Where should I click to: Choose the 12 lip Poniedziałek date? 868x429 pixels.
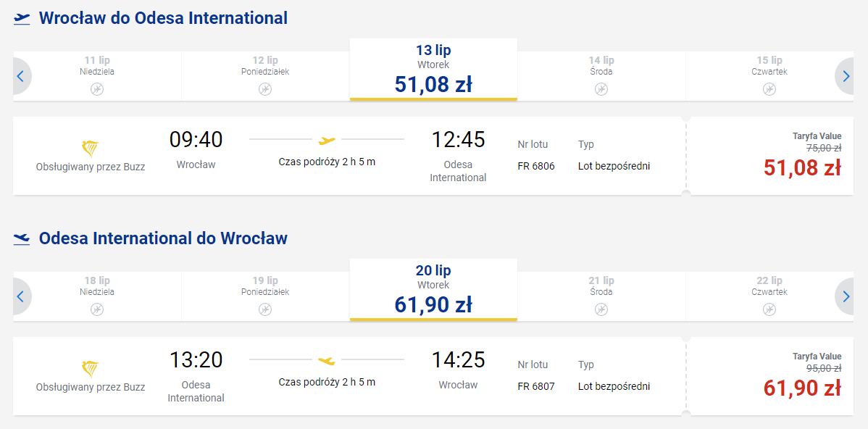(265, 76)
